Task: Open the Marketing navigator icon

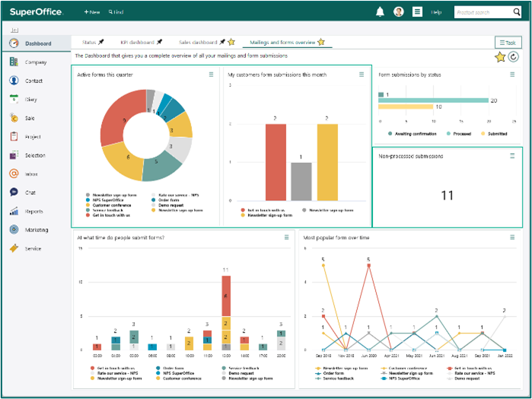Action: pos(14,229)
